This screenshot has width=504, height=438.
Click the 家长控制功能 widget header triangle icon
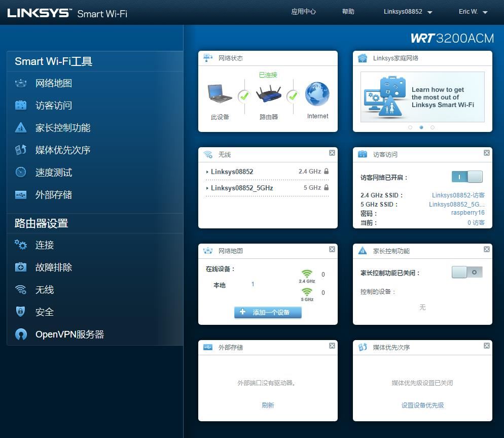363,251
